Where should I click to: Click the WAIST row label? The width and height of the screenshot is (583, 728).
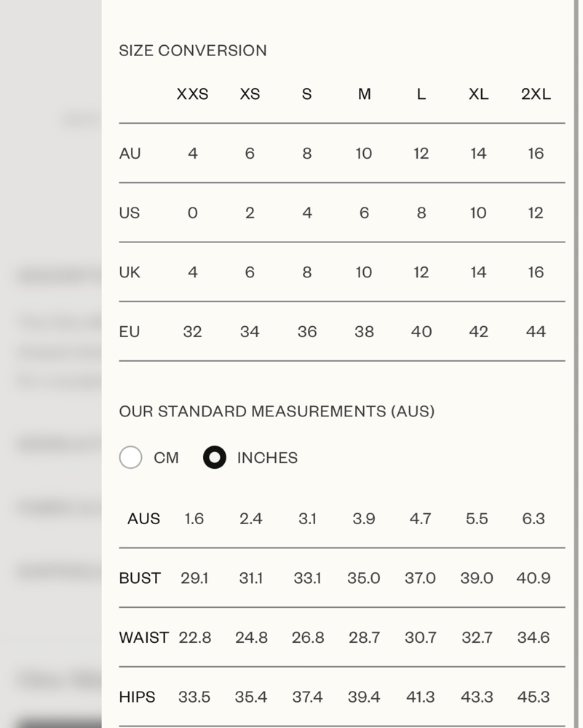click(143, 638)
